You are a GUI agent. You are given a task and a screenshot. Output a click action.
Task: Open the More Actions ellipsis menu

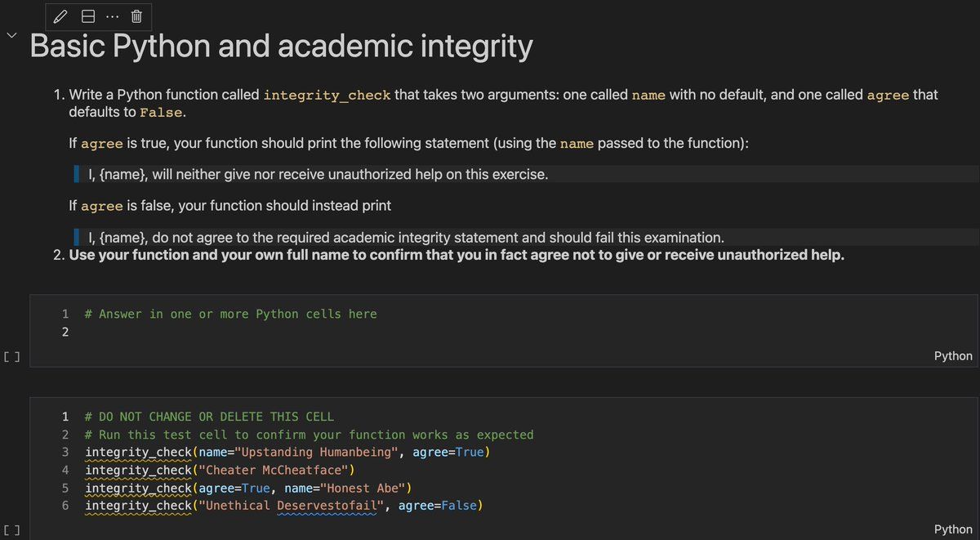112,16
